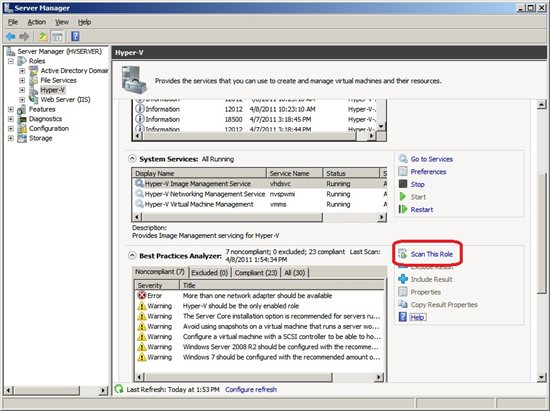Click the Configure refresh link
This screenshot has width=550, height=411.
(x=251, y=389)
